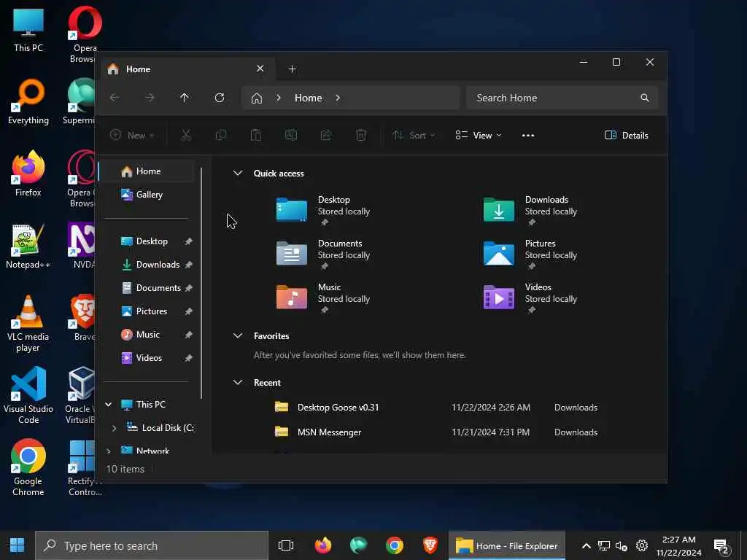747x560 pixels.
Task: Click the Share icon in toolbar
Action: tap(326, 135)
